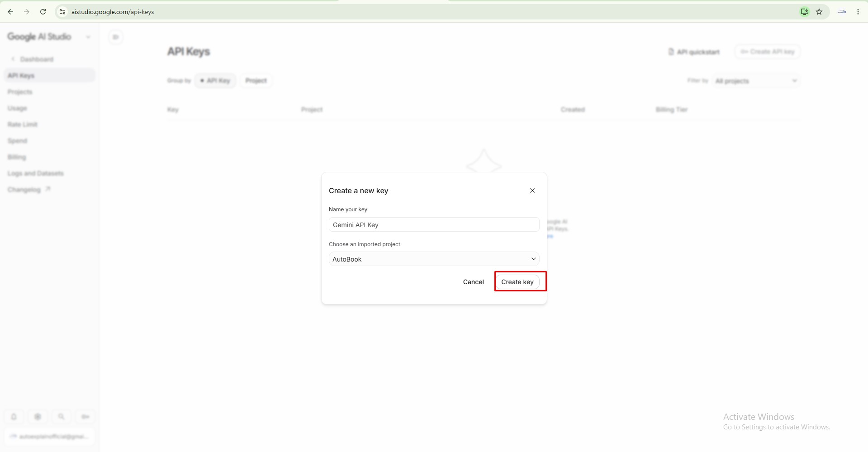Click the Choose an imported project label

tap(364, 244)
